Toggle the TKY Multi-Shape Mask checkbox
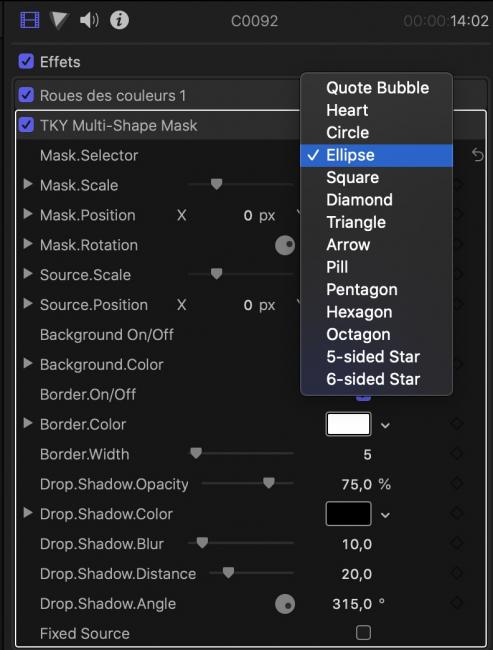 click(x=26, y=125)
